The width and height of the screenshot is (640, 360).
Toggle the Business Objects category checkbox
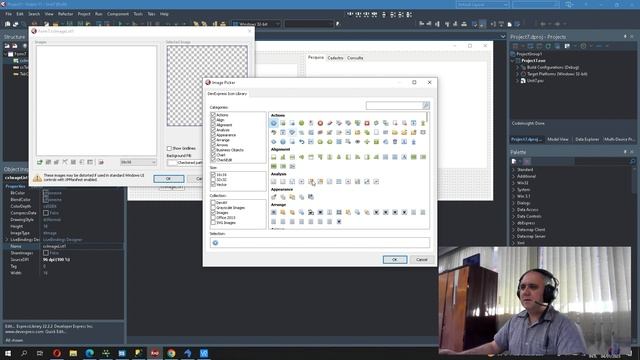coord(213,150)
